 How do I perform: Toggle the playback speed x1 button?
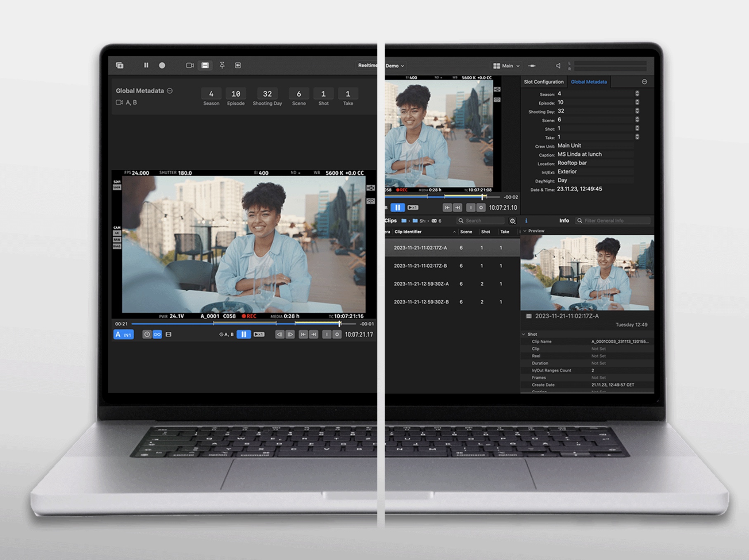point(259,335)
